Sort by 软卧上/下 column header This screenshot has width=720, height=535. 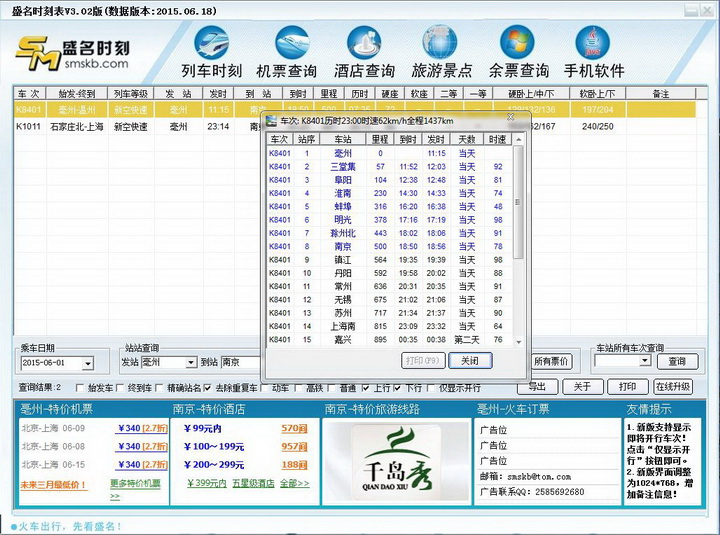pyautogui.click(x=597, y=94)
